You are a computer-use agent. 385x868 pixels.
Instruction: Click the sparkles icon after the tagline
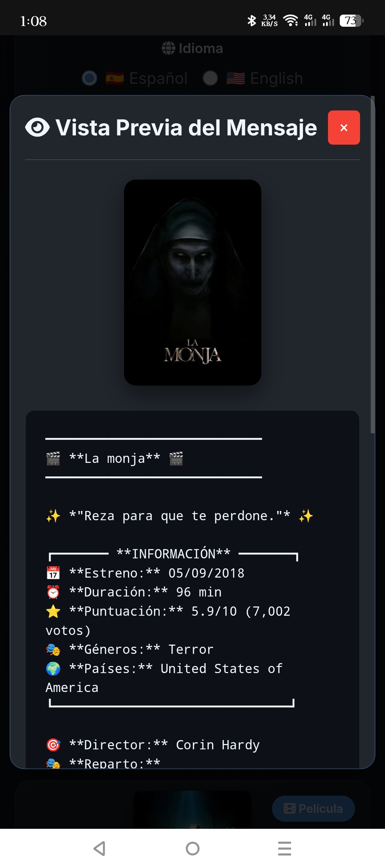[x=306, y=516]
